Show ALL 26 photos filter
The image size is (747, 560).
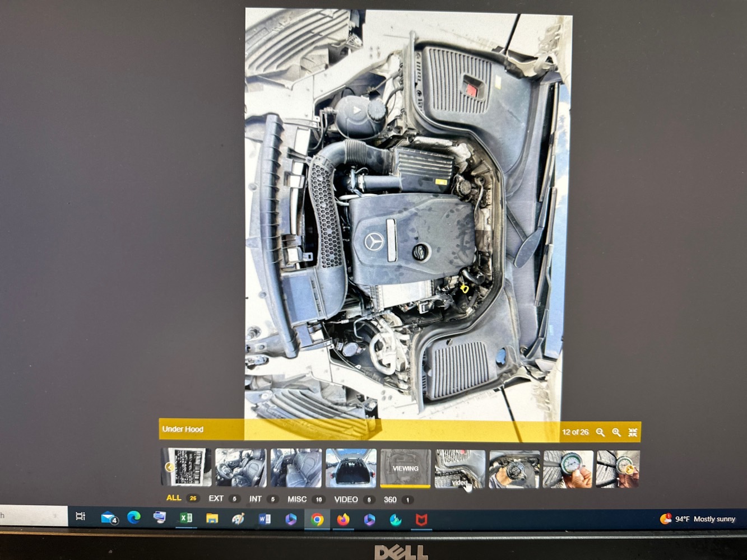pos(182,498)
